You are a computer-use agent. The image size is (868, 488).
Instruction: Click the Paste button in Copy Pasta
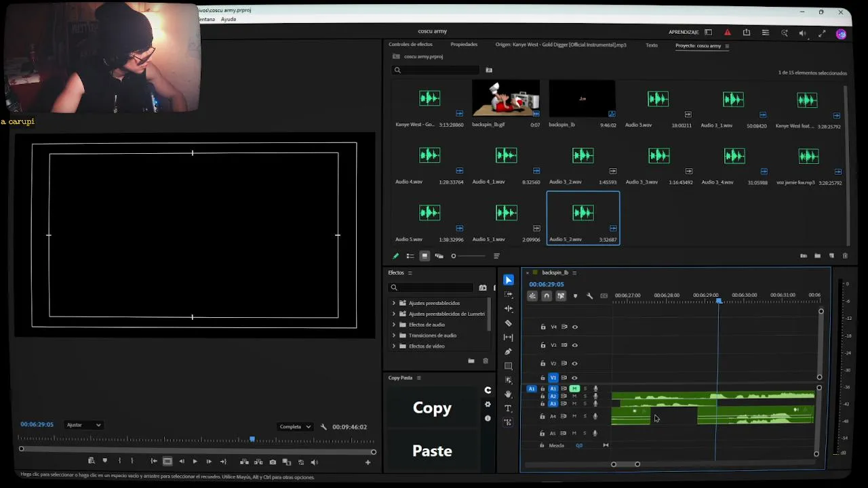(432, 451)
